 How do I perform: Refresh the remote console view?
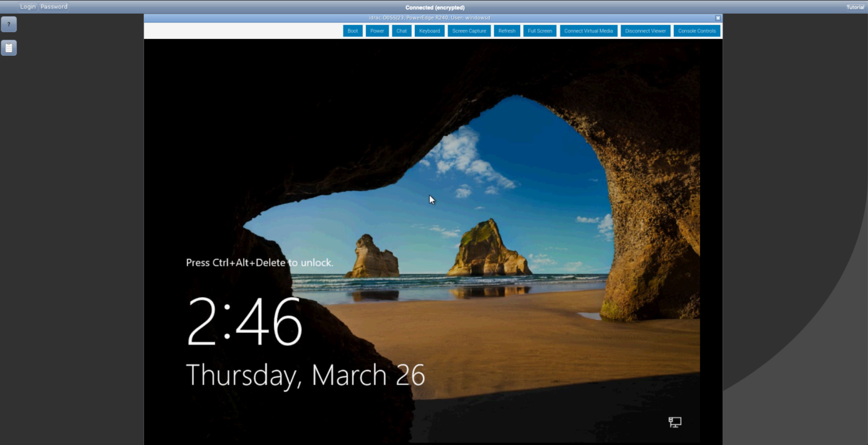point(507,30)
